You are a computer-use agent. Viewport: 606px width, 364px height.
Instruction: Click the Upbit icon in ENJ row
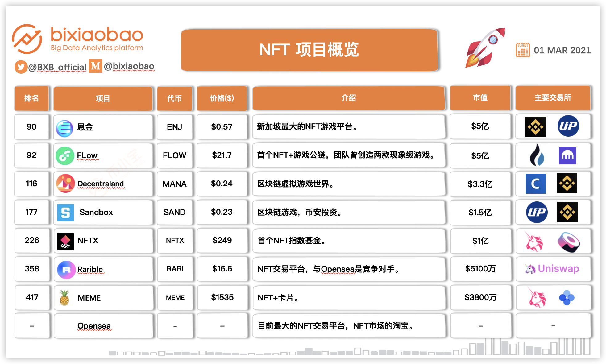(568, 126)
